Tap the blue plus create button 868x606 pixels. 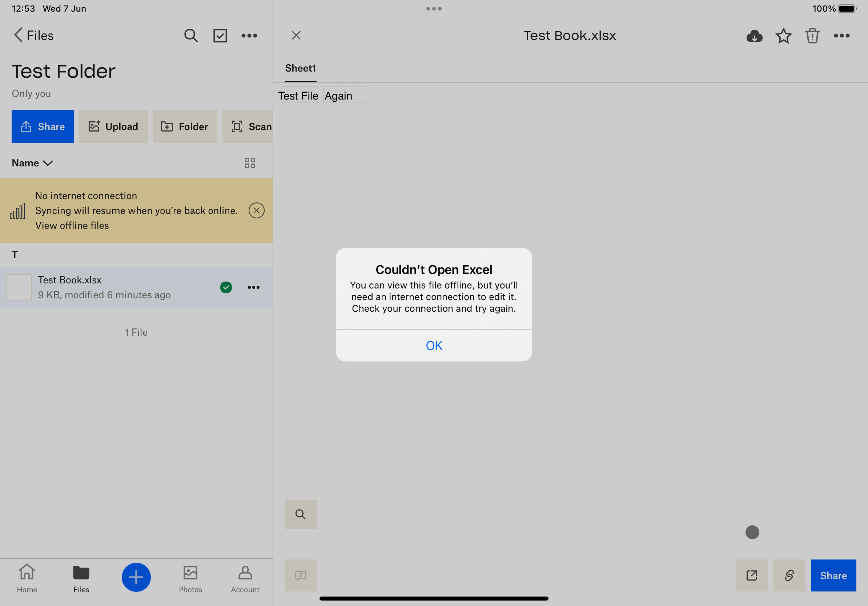point(136,577)
